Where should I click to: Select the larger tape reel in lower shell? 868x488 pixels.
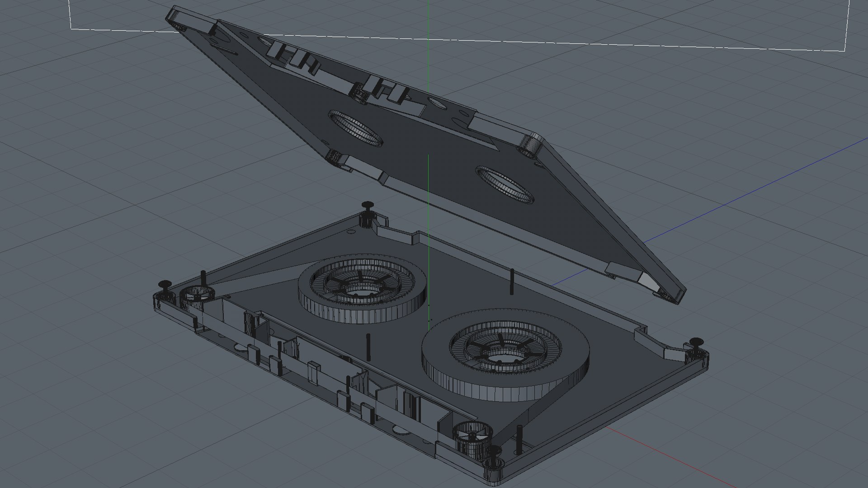pyautogui.click(x=505, y=356)
